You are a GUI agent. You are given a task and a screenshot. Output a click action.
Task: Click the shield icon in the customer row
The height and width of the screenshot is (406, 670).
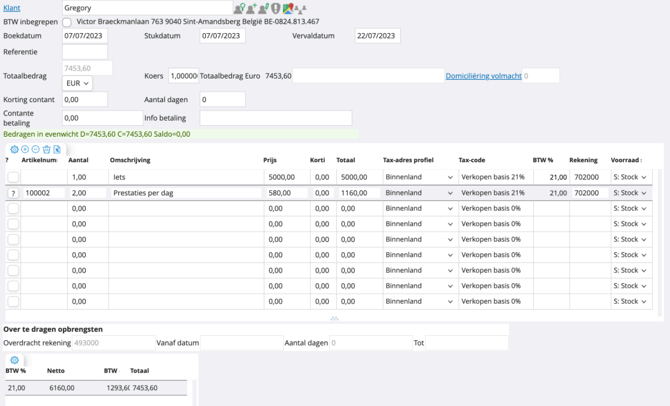pyautogui.click(x=276, y=8)
